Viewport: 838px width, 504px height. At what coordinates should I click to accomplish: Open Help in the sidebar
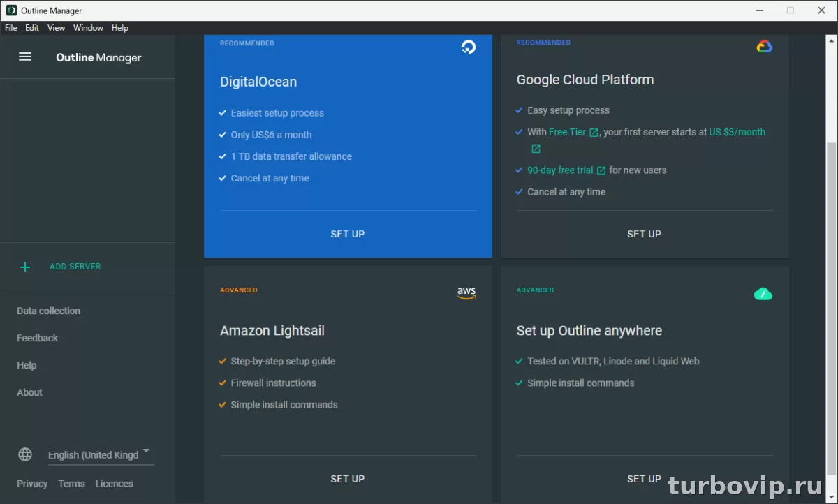coord(27,365)
